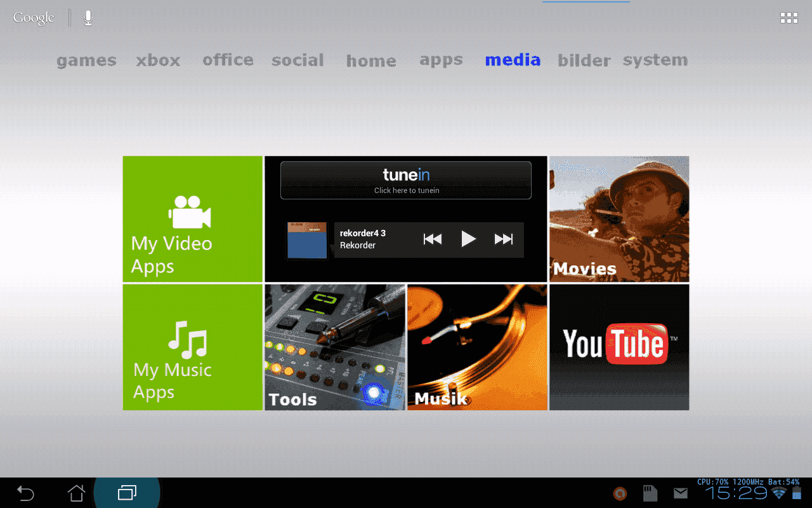Tap the voice search microphone icon
Viewport: 812px width, 508px height.
point(88,18)
